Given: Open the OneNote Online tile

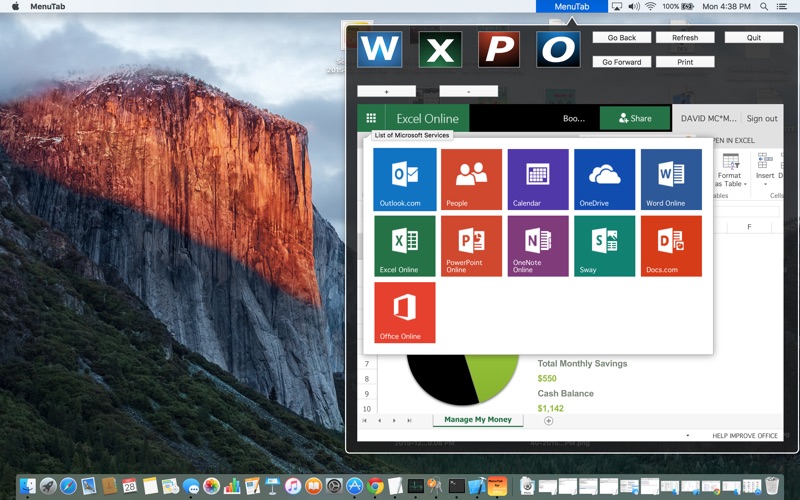Looking at the screenshot, I should 538,246.
